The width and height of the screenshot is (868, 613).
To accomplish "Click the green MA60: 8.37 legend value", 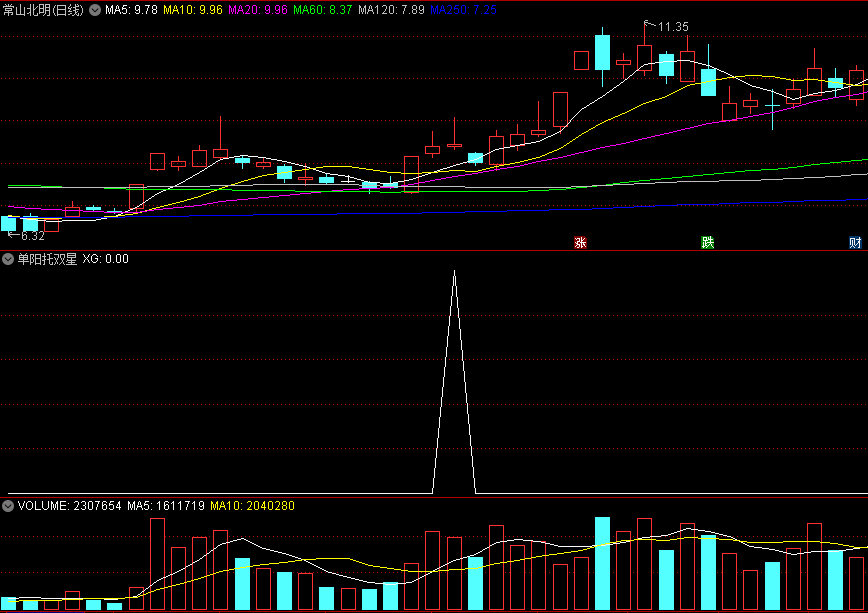I will pos(323,10).
